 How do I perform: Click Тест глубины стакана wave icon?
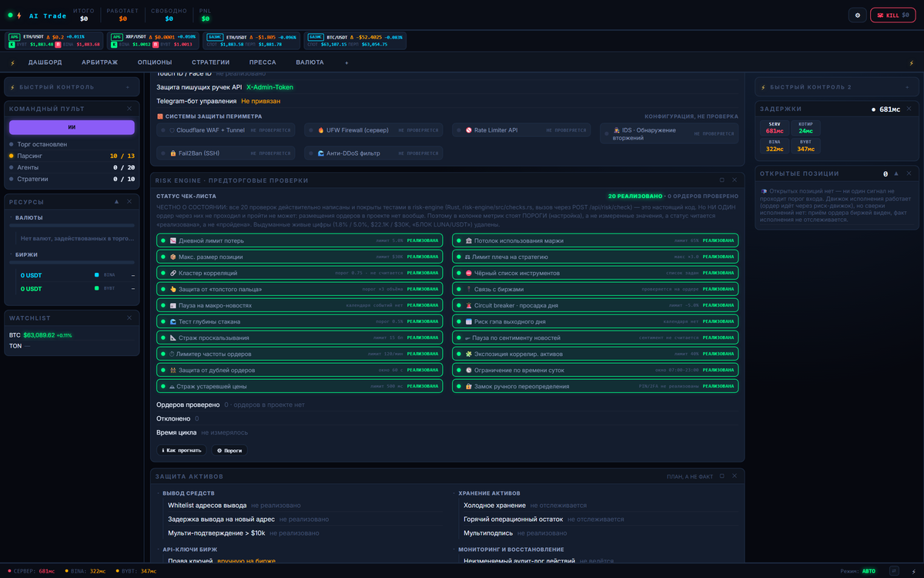click(173, 321)
